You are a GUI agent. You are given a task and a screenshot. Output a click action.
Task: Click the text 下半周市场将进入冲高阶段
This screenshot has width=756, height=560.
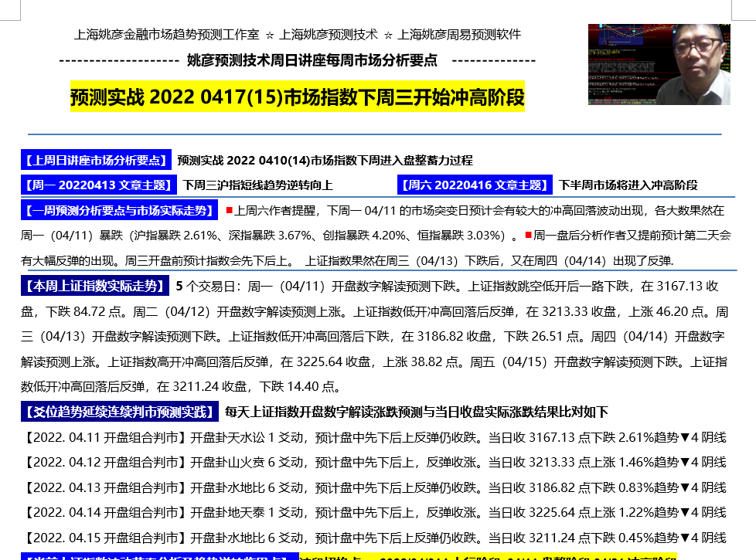pyautogui.click(x=628, y=185)
